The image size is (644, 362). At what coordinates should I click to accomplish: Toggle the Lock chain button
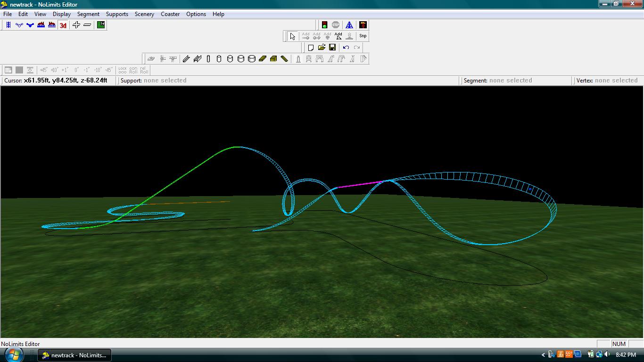[x=123, y=70]
